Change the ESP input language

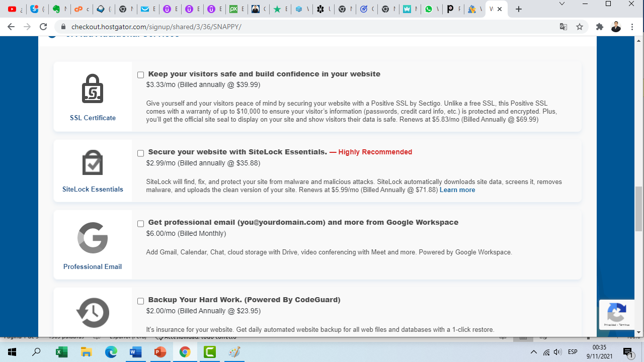[573, 352]
